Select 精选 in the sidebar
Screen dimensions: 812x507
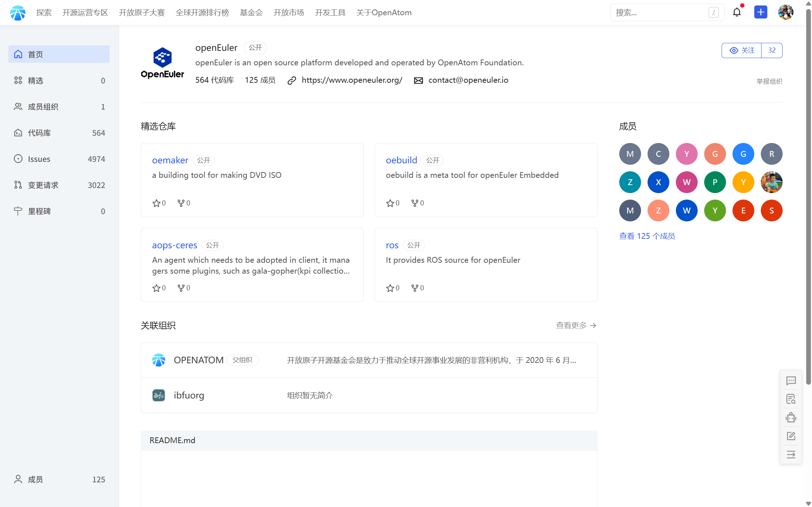59,81
